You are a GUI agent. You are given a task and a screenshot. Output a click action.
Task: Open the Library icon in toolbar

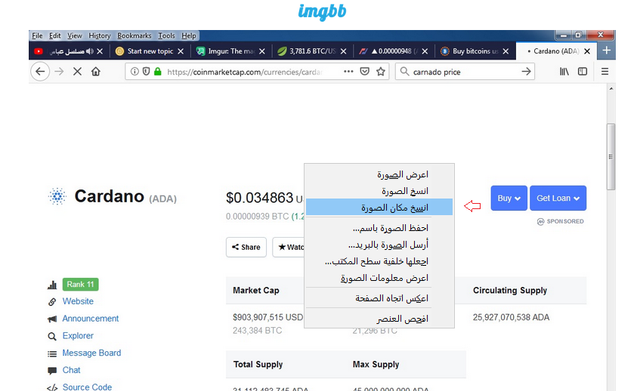(564, 72)
